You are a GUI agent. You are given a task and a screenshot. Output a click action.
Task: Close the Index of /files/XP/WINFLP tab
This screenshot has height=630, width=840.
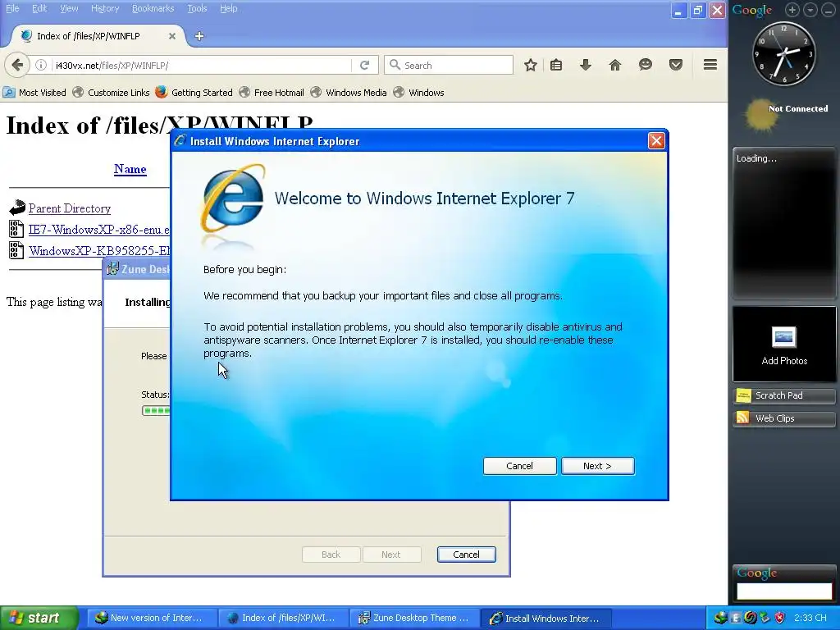pyautogui.click(x=172, y=36)
